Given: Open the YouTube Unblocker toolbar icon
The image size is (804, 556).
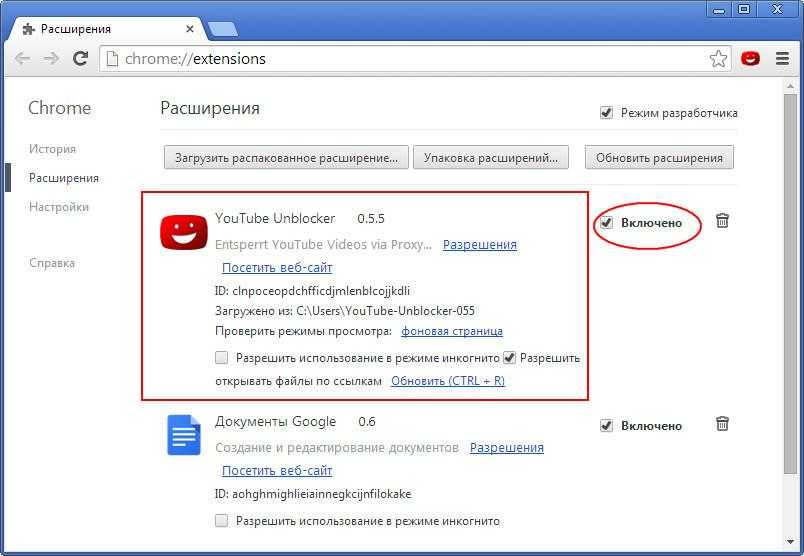Looking at the screenshot, I should point(750,58).
